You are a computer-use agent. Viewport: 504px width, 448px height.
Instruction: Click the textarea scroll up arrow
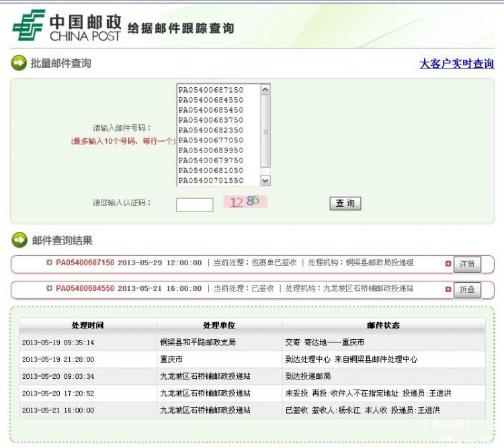[265, 89]
